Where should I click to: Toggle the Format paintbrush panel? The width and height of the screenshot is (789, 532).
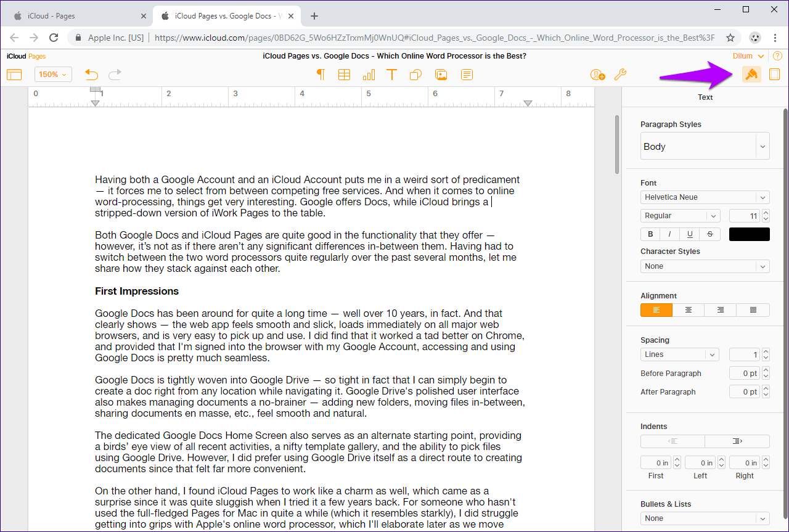pos(751,75)
